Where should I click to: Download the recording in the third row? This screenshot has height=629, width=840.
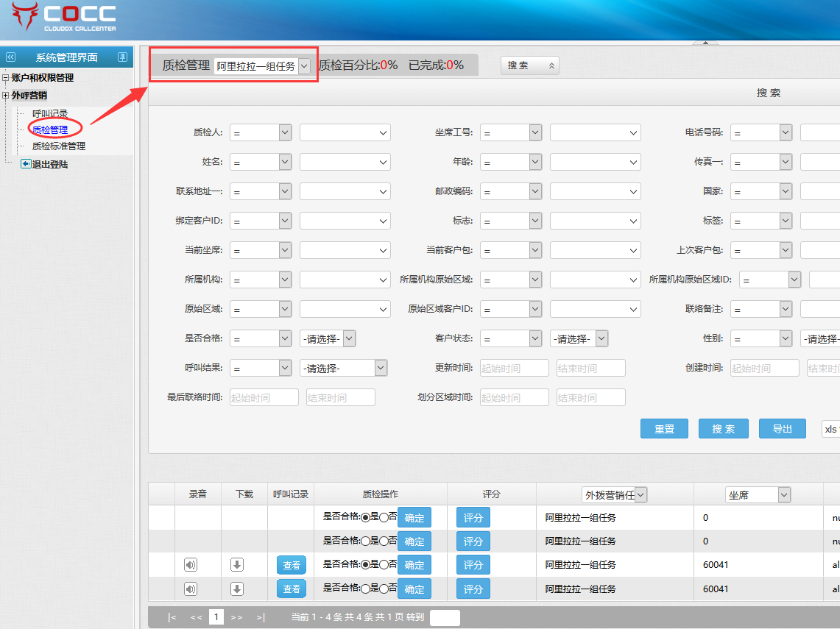[237, 565]
